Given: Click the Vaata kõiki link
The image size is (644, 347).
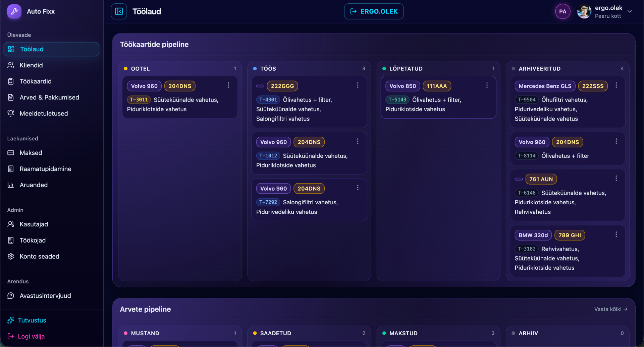Looking at the screenshot, I should 611,309.
